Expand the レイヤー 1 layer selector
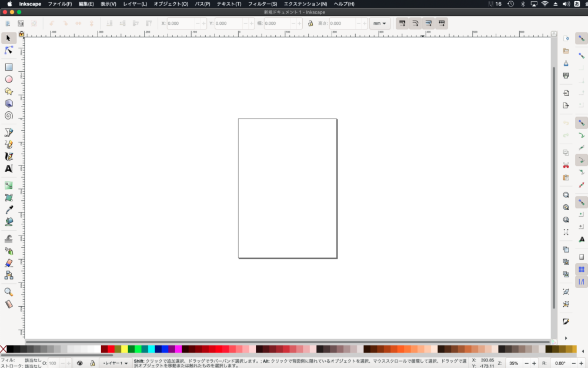 [x=112, y=363]
